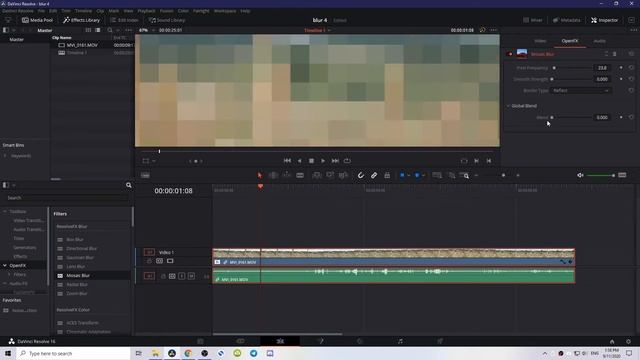Click the blue Flag icon

(402, 176)
